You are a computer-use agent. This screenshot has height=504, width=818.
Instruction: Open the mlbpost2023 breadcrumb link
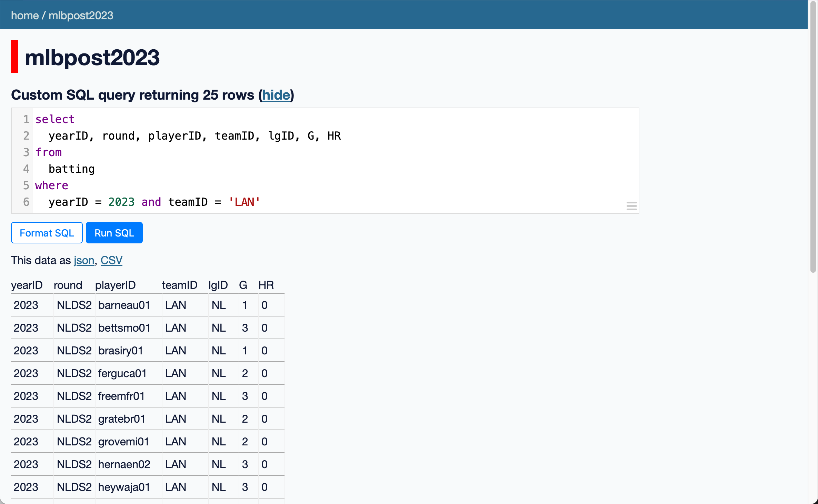(x=81, y=16)
